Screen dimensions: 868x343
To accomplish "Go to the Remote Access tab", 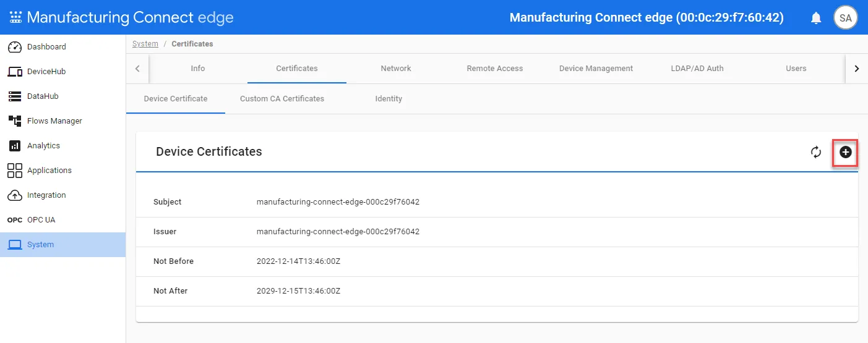I will (495, 69).
